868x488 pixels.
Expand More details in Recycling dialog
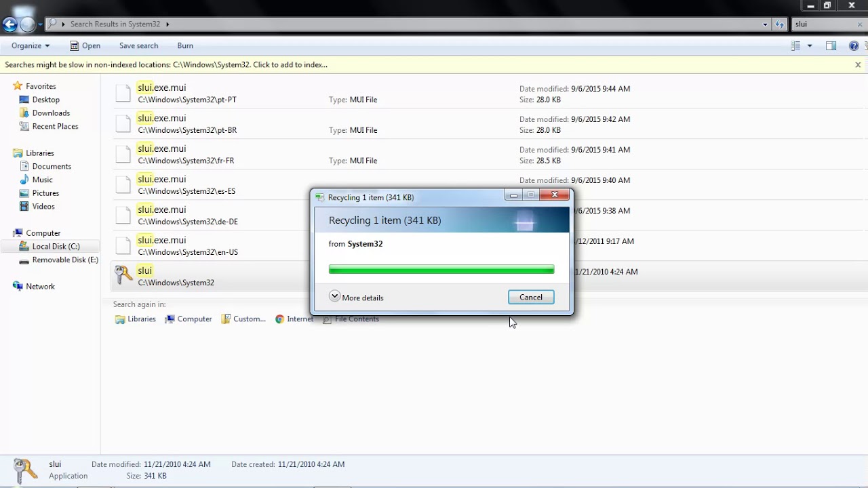tap(356, 298)
